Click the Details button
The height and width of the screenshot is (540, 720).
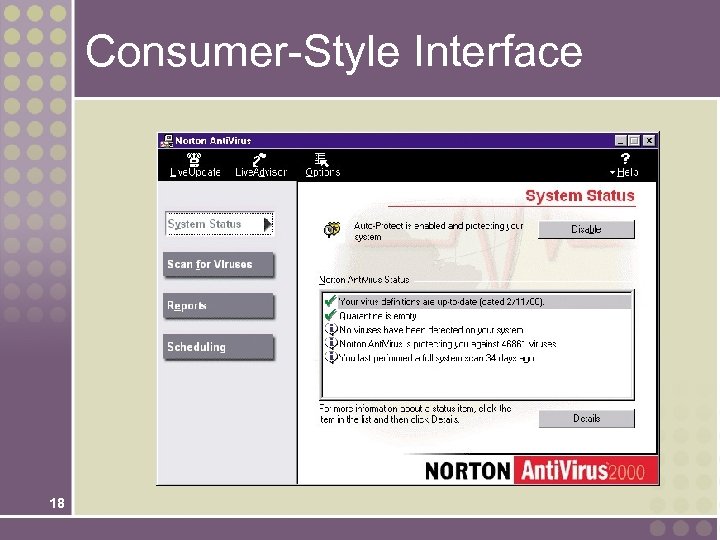pos(586,418)
